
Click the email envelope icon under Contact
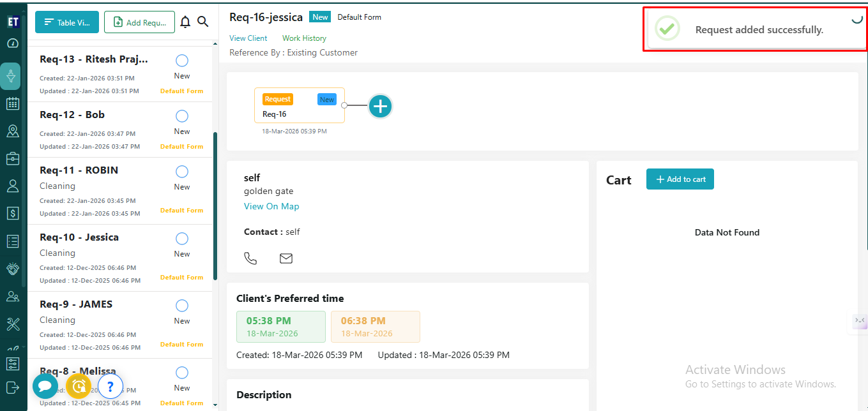pyautogui.click(x=286, y=258)
